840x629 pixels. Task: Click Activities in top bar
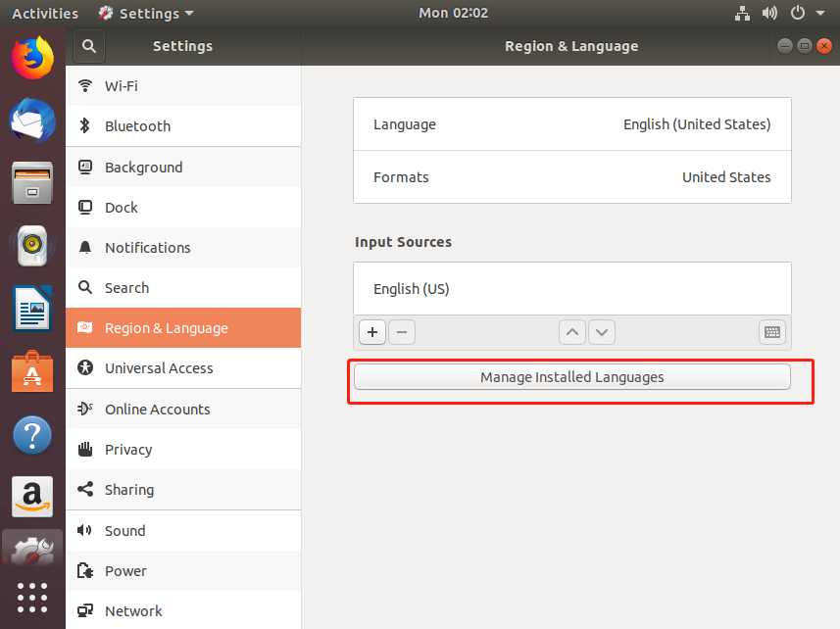[x=45, y=13]
